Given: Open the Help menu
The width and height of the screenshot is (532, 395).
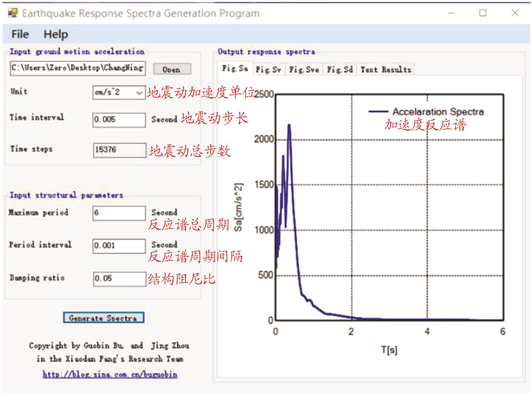Looking at the screenshot, I should (56, 34).
